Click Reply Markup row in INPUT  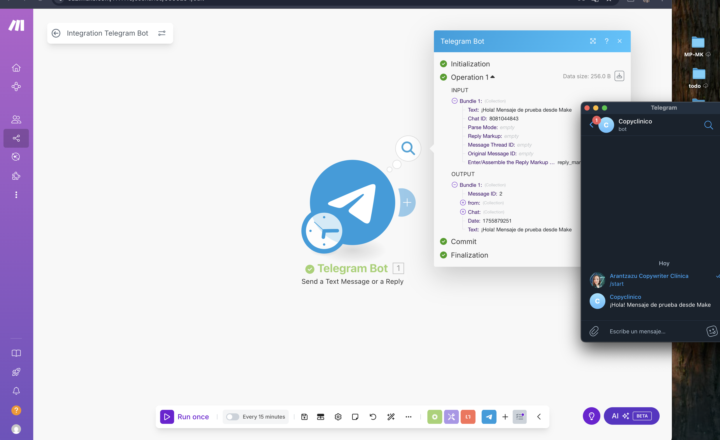click(493, 136)
